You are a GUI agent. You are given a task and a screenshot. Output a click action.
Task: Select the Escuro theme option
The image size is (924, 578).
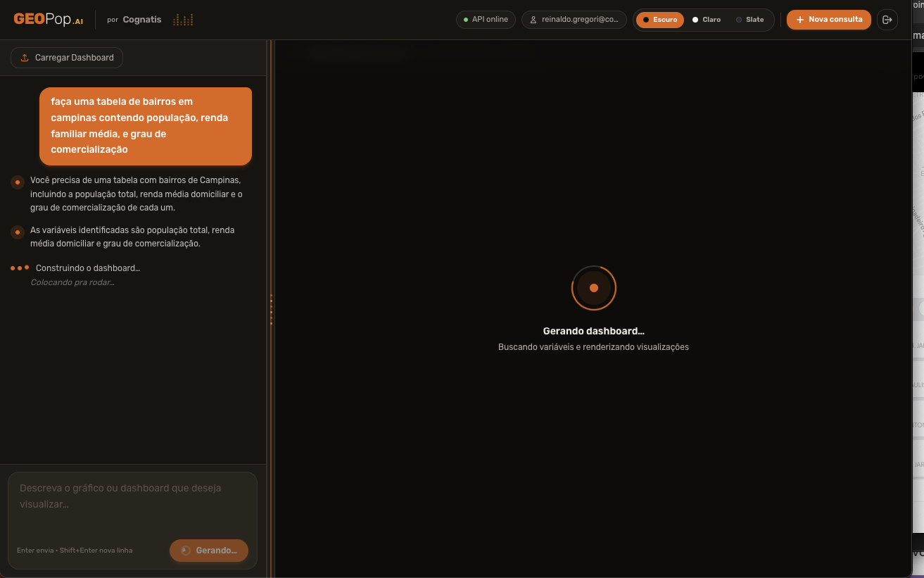point(659,20)
